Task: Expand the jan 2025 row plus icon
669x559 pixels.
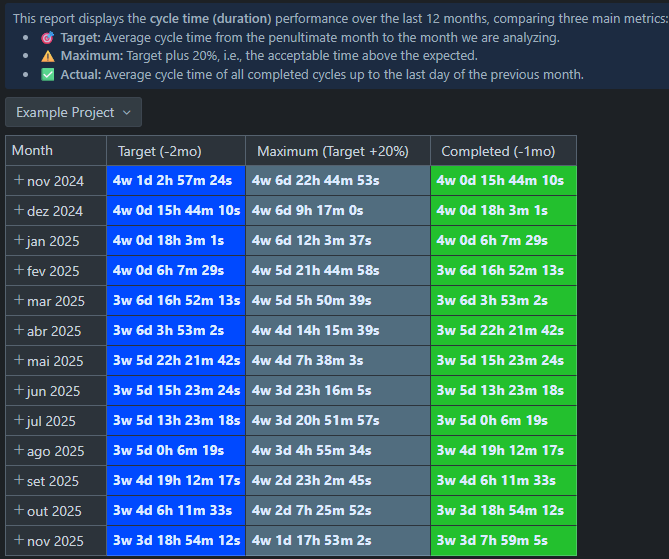Action: 18,241
